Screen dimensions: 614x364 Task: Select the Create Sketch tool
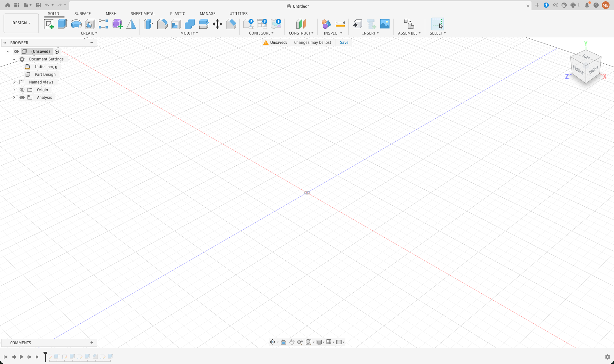click(49, 24)
